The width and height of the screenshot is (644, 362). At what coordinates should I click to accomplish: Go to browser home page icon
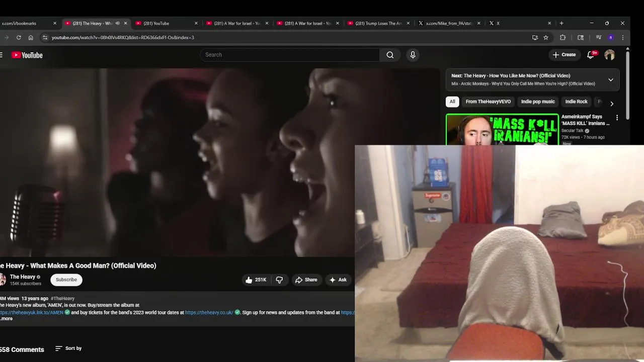click(x=31, y=37)
